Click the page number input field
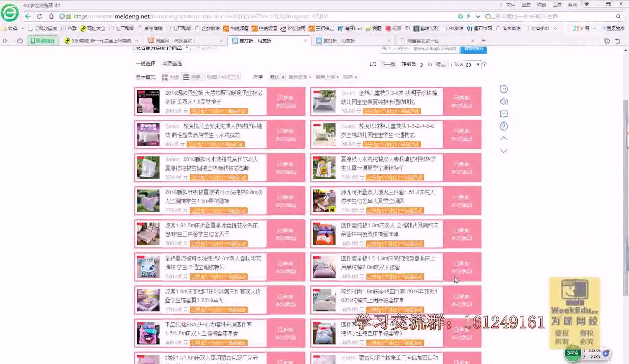This screenshot has width=629, height=364. [x=421, y=65]
